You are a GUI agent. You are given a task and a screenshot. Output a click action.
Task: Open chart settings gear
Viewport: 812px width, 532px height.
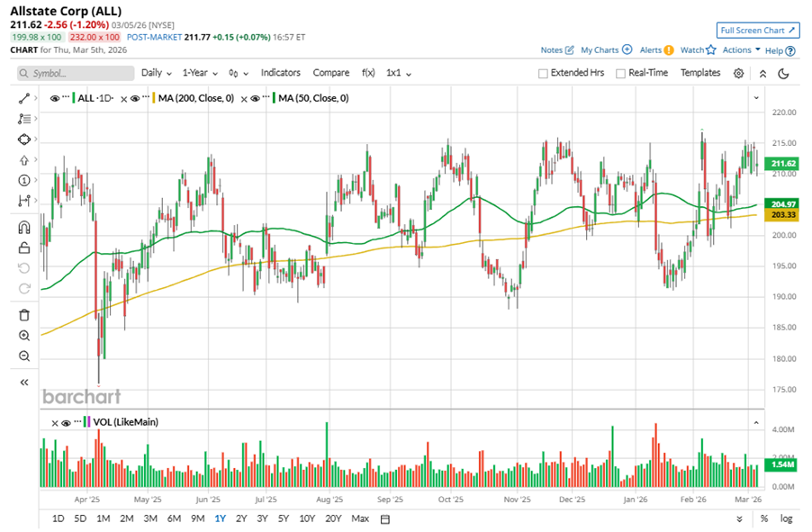point(738,74)
